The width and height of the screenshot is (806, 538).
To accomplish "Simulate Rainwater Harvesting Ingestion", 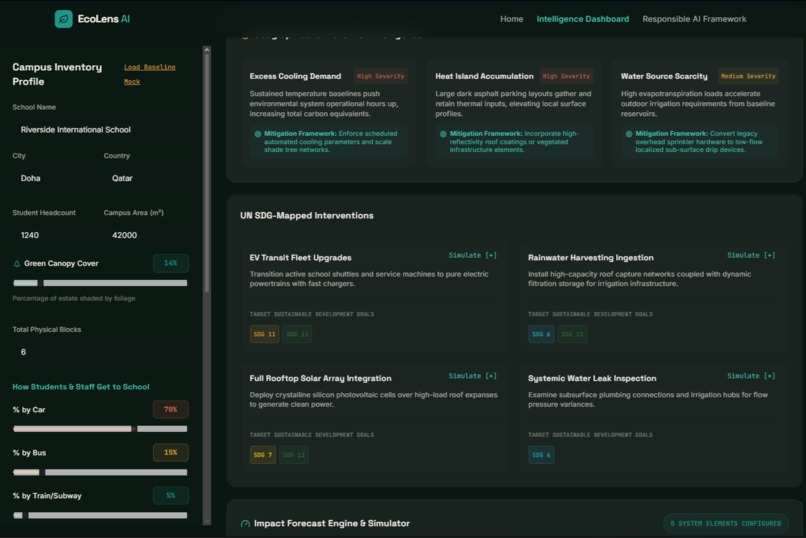I will coord(751,255).
